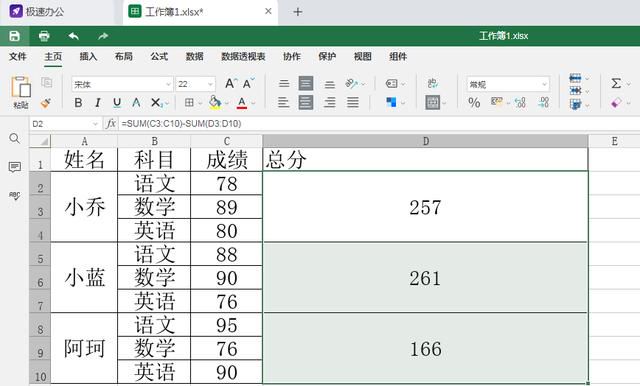
Task: Click the undo arrow
Action: point(73,36)
